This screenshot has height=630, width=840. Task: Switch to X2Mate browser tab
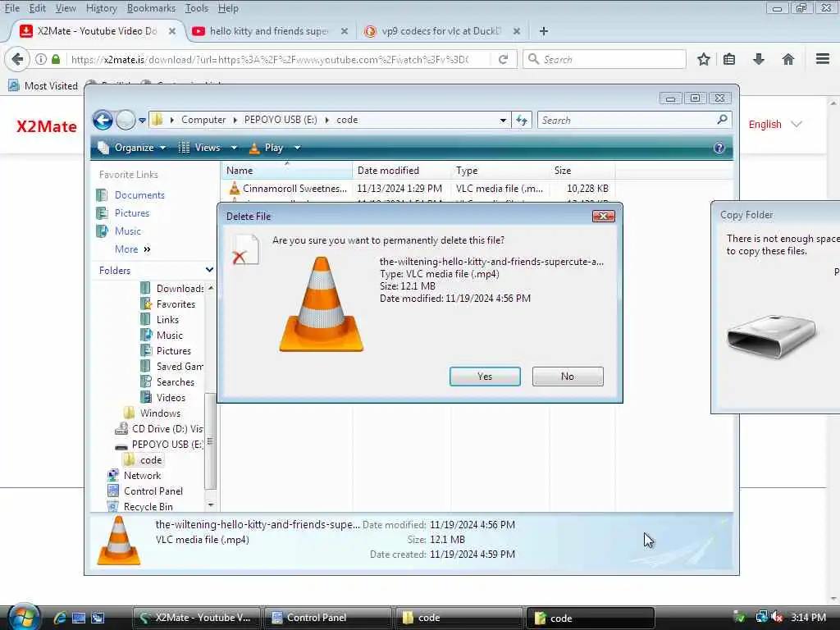(x=97, y=31)
